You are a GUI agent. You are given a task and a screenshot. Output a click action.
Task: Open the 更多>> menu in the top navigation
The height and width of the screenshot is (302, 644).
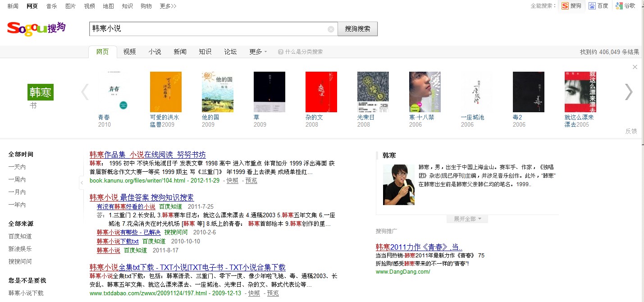(x=168, y=6)
